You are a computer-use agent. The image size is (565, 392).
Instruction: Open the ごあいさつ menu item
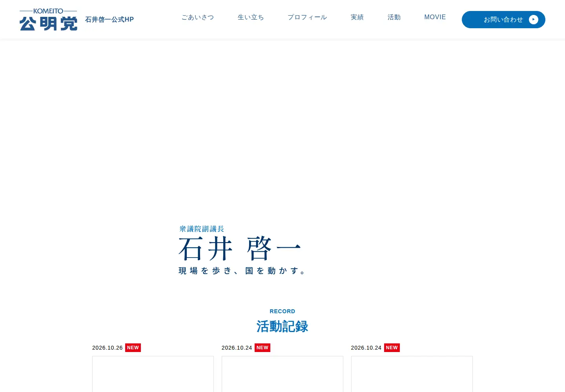coord(198,17)
